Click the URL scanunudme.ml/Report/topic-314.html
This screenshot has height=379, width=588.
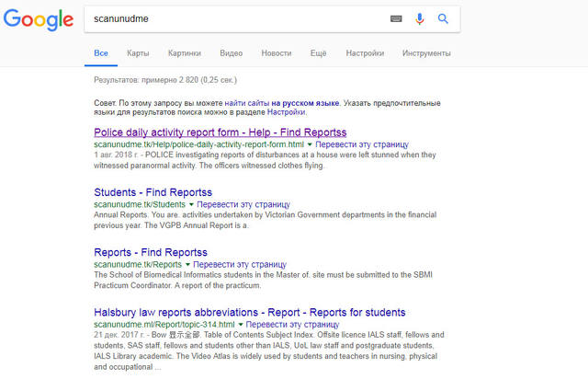point(164,324)
